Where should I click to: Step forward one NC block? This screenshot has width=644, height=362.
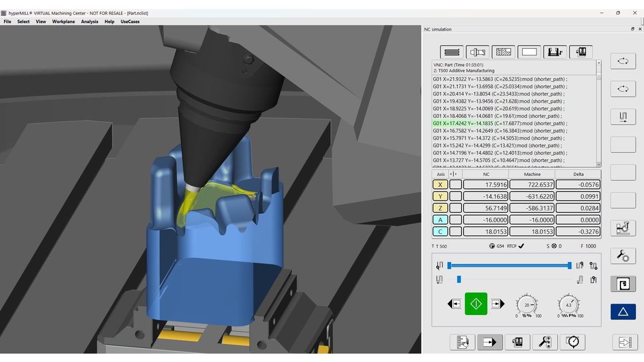point(498,304)
